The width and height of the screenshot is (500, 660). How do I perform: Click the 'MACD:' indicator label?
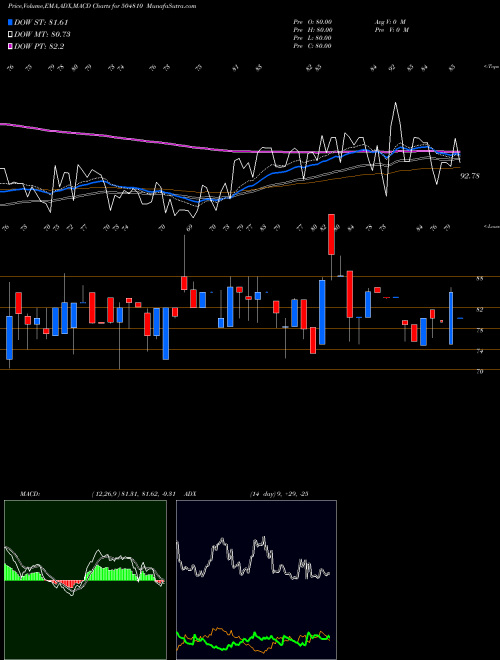[x=30, y=494]
